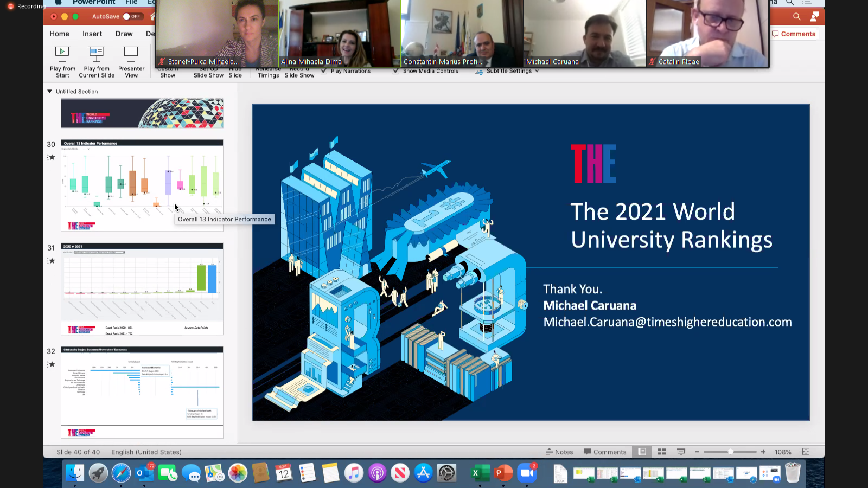
Task: Click slide title The 2021 World University Rankings
Action: [672, 226]
